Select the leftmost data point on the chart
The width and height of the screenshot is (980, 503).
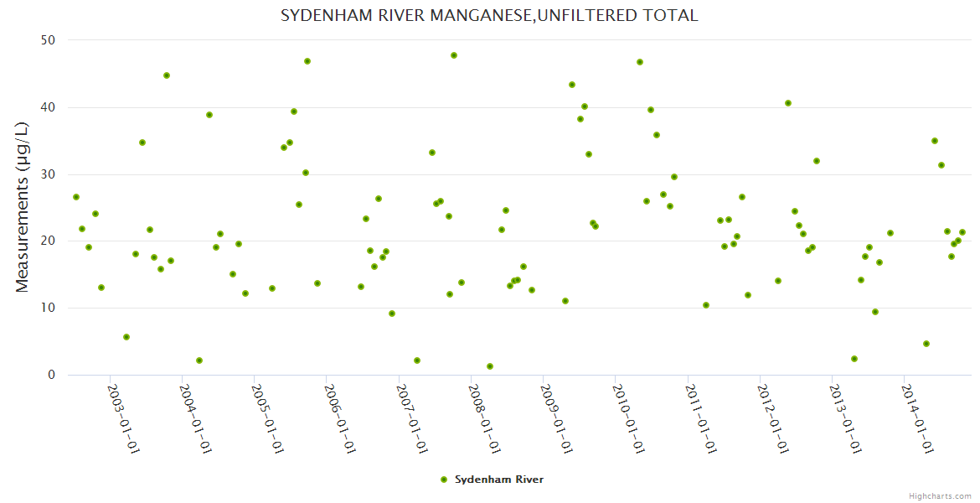[76, 197]
